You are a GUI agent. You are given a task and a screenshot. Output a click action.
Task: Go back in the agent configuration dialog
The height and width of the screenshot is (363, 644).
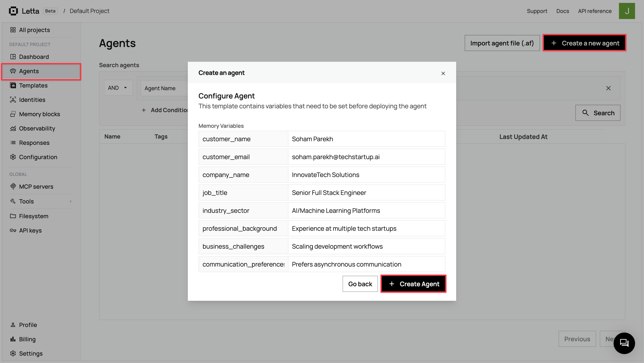point(360,284)
